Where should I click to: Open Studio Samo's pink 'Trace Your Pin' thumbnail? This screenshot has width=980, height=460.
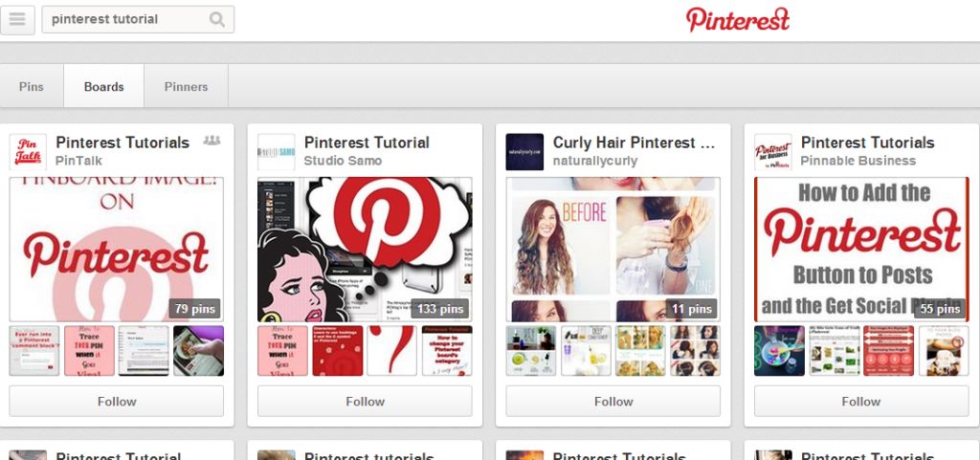[x=282, y=351]
